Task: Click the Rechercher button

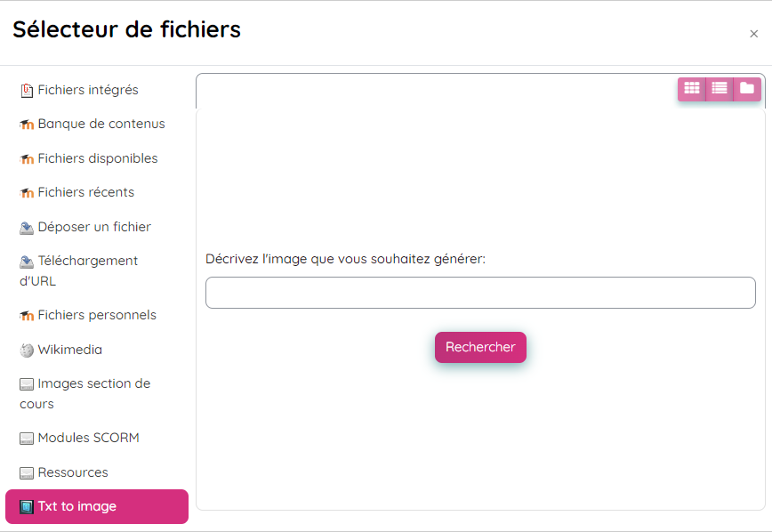Action: coord(480,347)
